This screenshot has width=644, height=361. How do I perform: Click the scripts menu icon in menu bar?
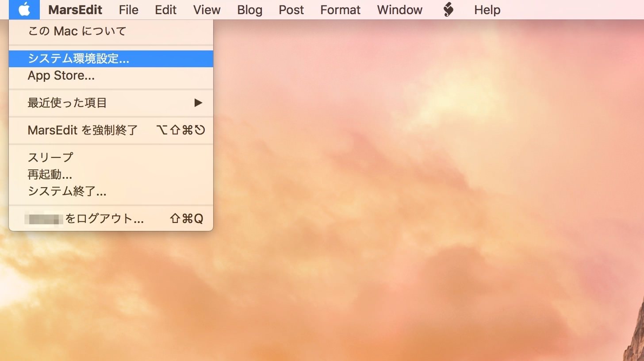[448, 10]
